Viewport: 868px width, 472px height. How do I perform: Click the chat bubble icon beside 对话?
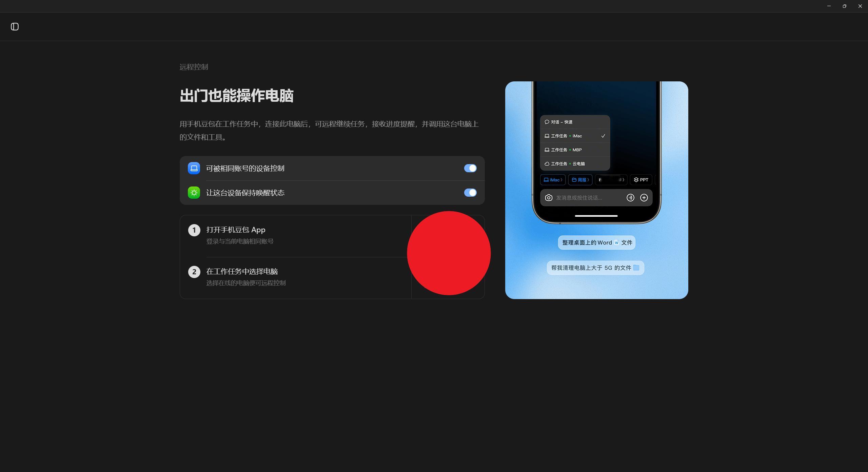[547, 122]
